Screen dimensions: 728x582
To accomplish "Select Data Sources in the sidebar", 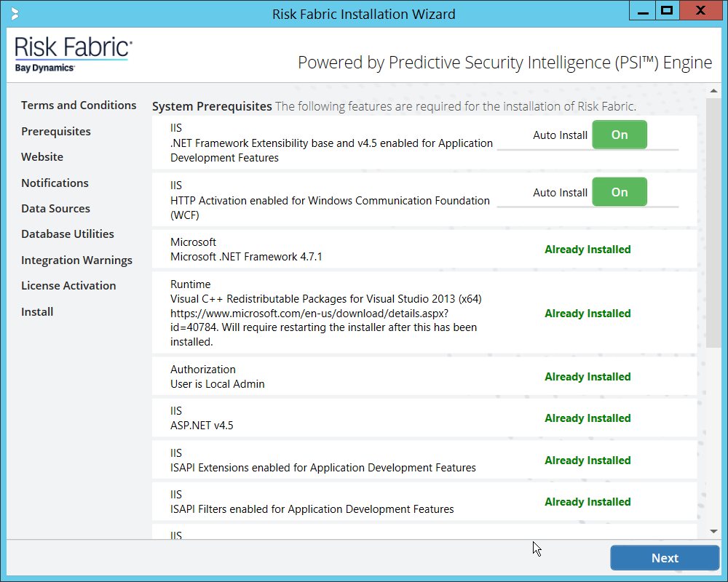I will coord(55,209).
